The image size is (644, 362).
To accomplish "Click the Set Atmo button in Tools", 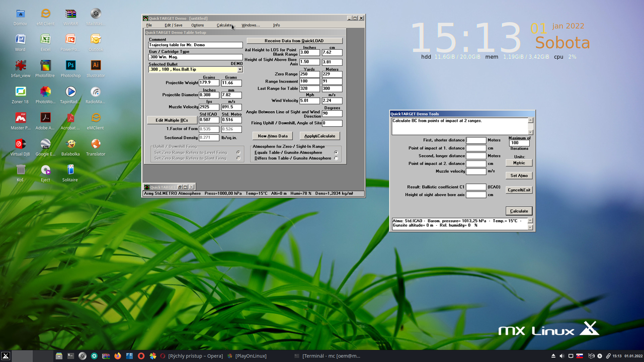I will tap(519, 175).
